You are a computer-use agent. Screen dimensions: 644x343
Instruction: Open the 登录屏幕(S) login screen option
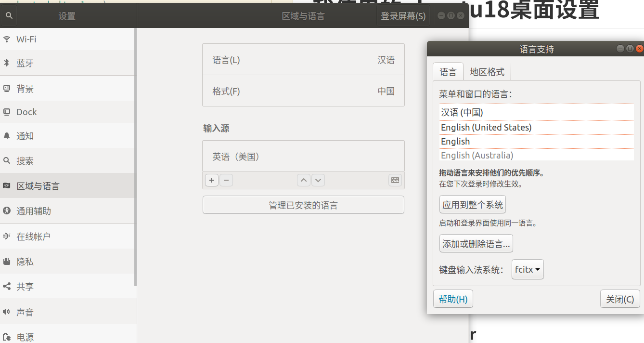click(403, 16)
